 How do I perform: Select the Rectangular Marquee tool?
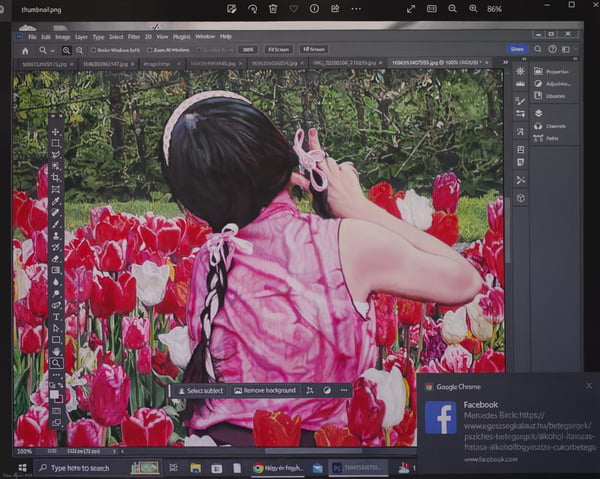56,143
